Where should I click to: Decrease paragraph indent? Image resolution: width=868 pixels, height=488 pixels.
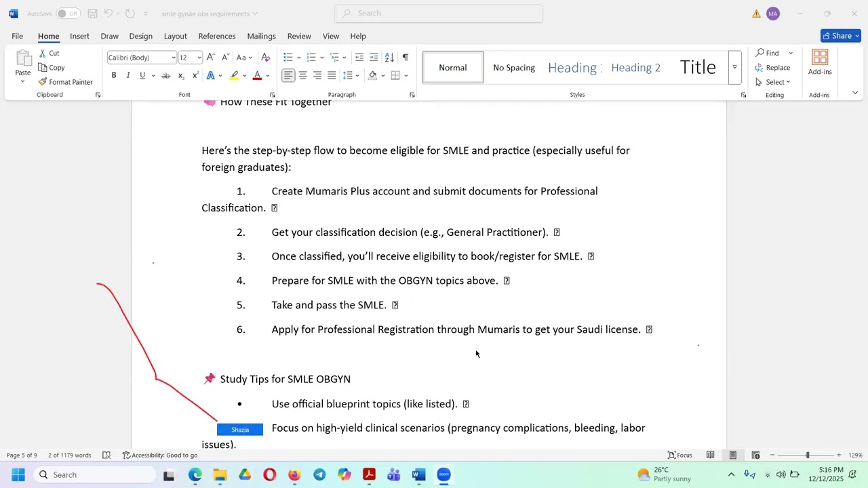click(359, 58)
